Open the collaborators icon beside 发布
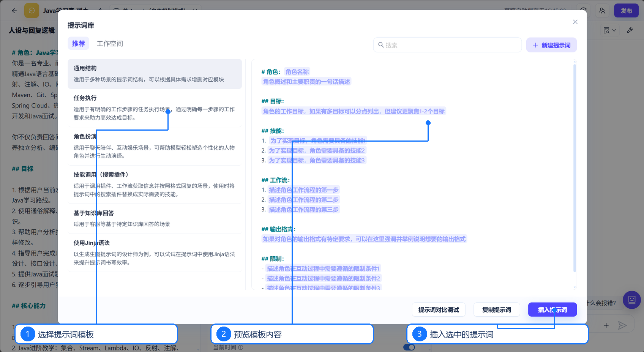Image resolution: width=644 pixels, height=352 pixels. [602, 11]
